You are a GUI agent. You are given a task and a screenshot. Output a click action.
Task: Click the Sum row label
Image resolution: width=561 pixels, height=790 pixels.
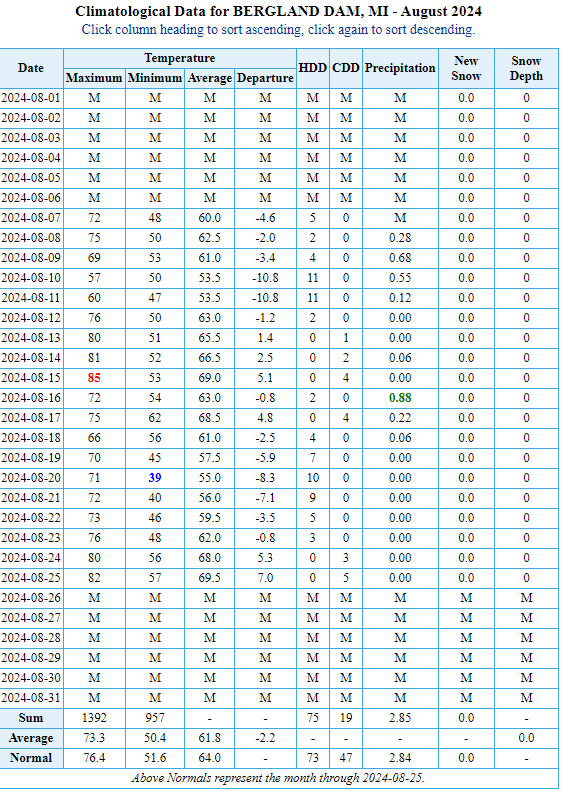click(31, 718)
